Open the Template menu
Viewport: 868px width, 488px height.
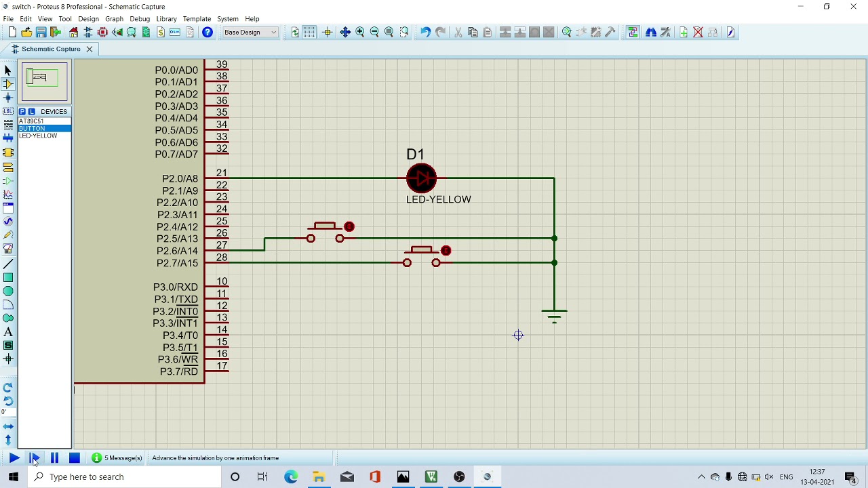coord(197,19)
